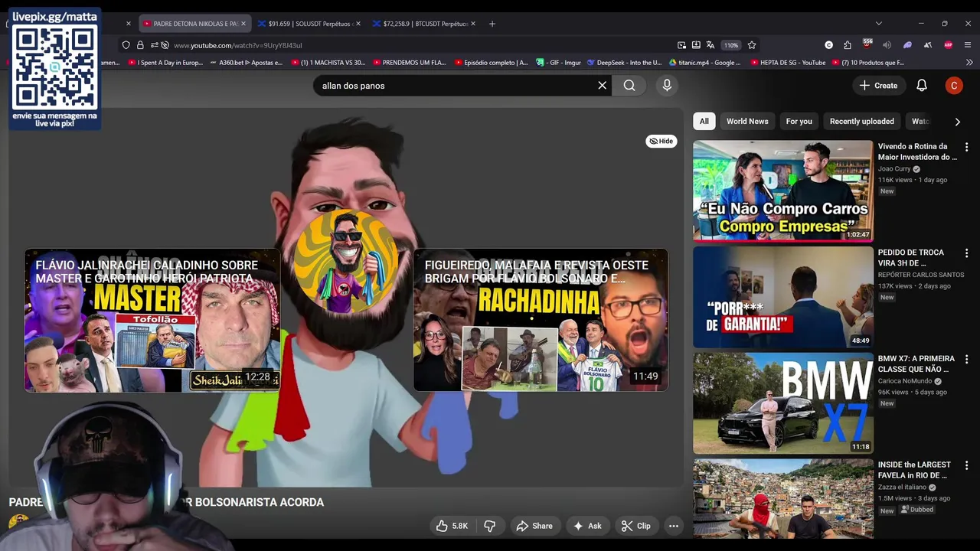Open Joao Curry channel link

tap(894, 168)
